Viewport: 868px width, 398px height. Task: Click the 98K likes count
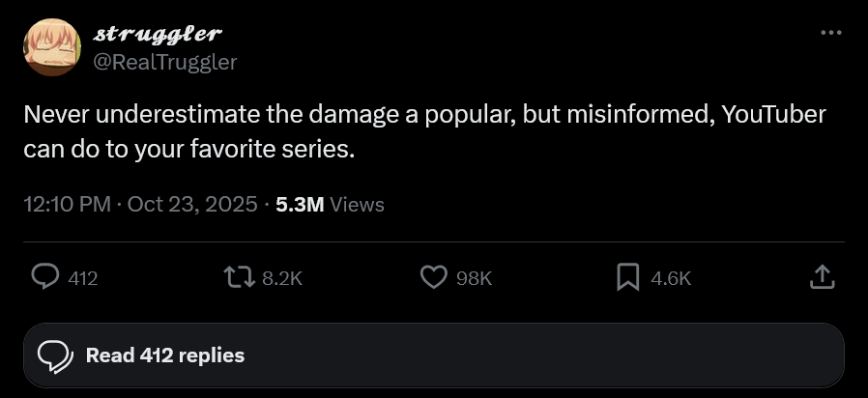pos(474,278)
